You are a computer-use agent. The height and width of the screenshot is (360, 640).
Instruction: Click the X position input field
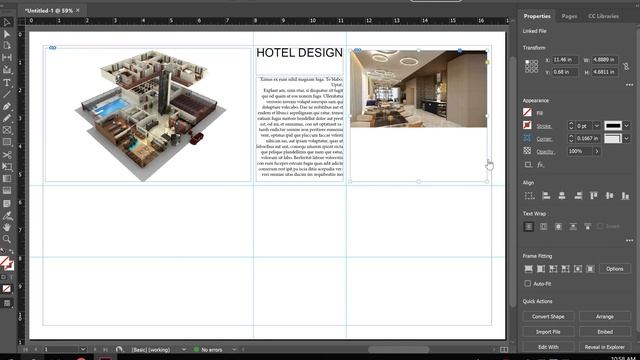tap(565, 60)
